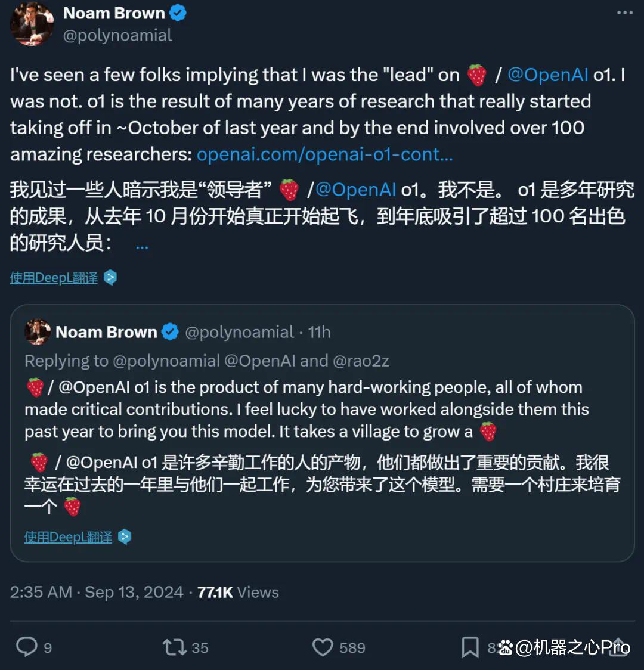644x670 pixels.
Task: Open the openai.com/openai-o1-cont... link
Action: [324, 154]
